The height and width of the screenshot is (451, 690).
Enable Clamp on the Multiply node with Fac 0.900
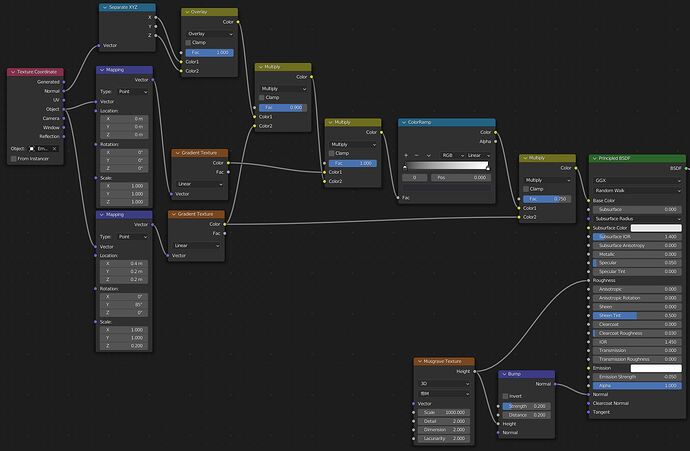coord(262,98)
